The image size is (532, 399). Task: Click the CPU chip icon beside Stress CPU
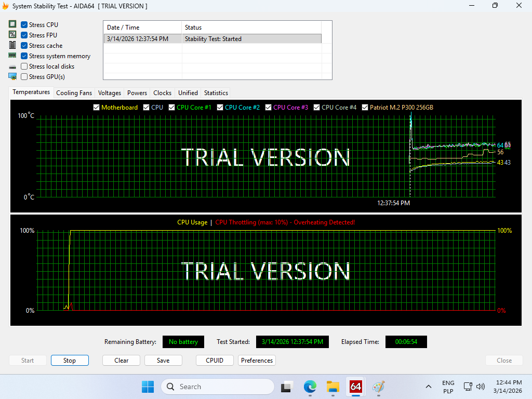coord(12,24)
